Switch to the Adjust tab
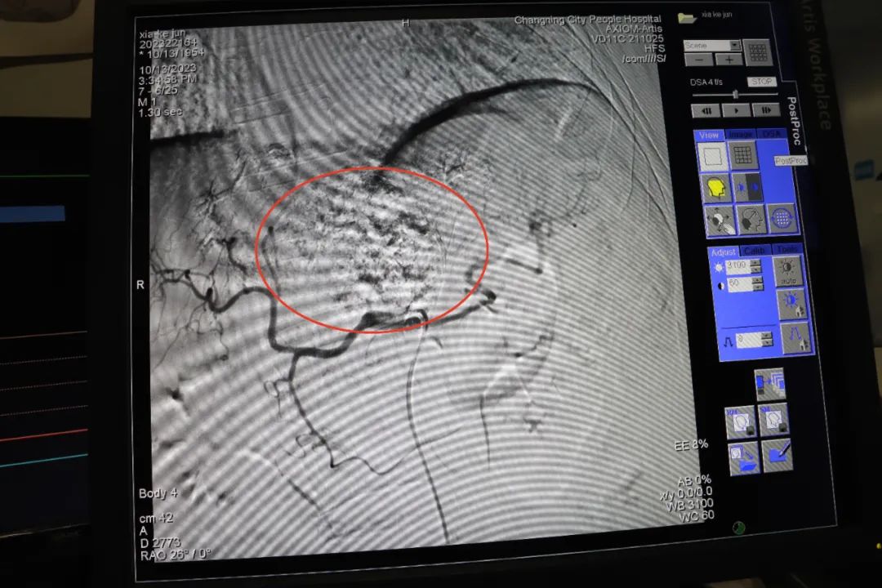 723,252
